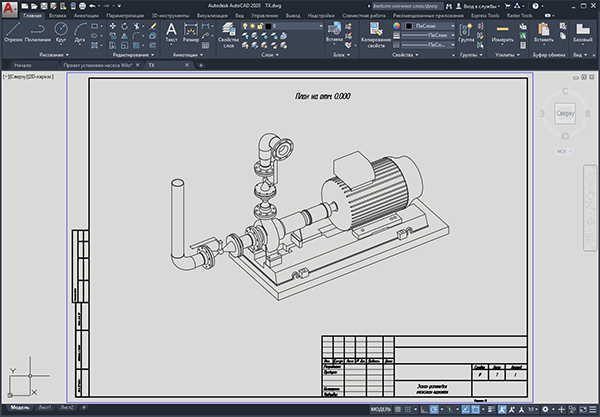Viewport: 600px width, 417px height.
Task: Click the Сверху face of ViewCube
Action: (565, 113)
